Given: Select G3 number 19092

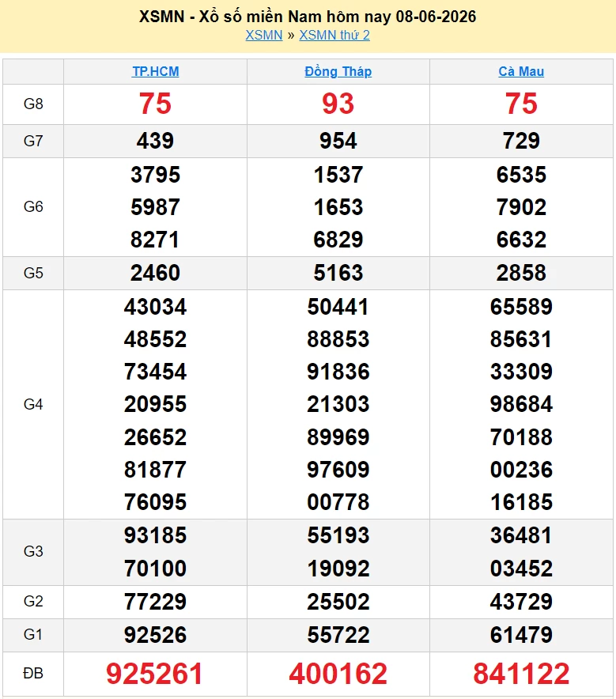Looking at the screenshot, I should [338, 569].
